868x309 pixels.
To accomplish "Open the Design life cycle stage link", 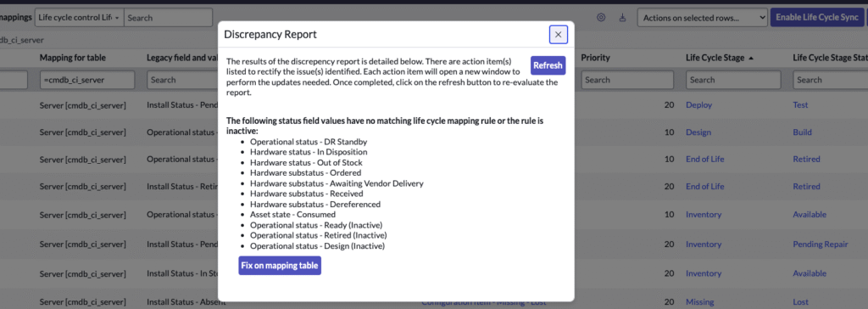I will pos(698,132).
